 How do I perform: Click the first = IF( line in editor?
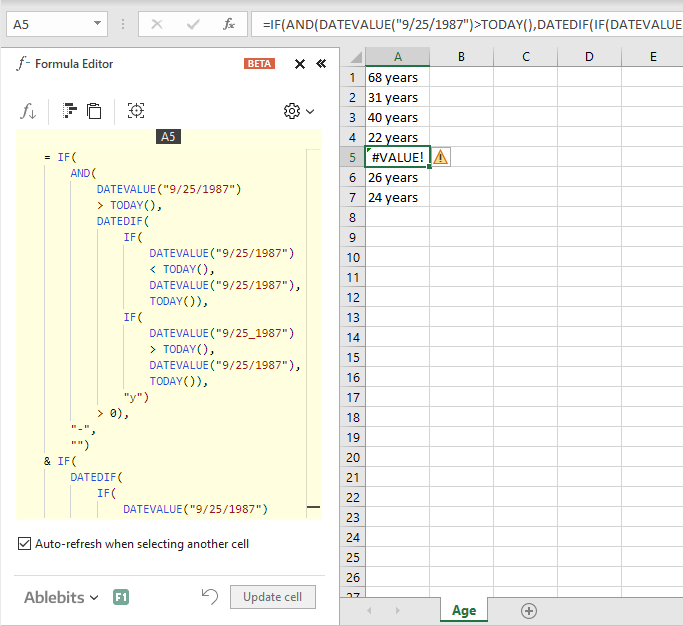[x=60, y=157]
